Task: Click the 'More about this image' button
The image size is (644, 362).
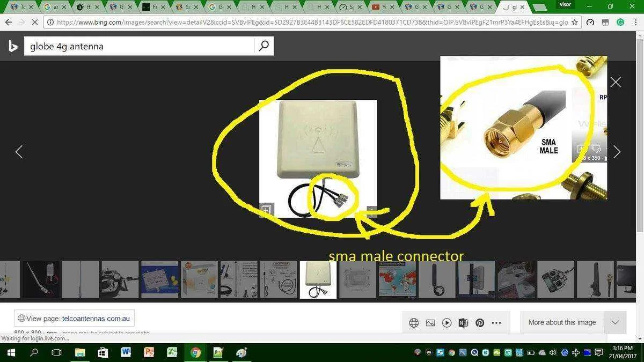Action: [562, 322]
